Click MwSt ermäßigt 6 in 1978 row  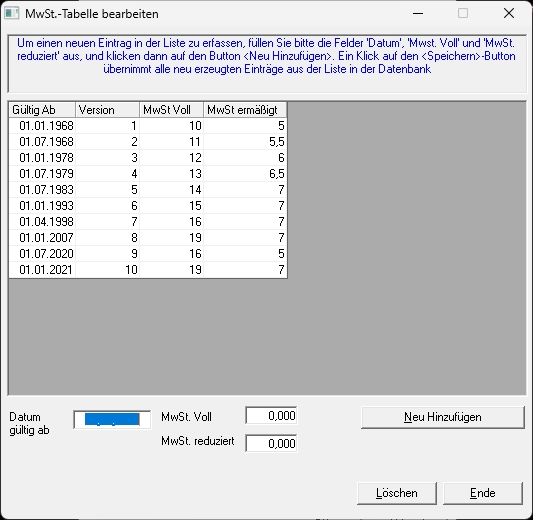(245, 158)
